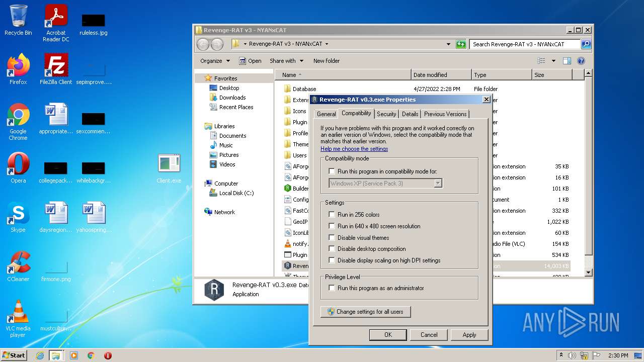Check Run in 256 colors option
Screen dimensions: 644x362
pos(332,215)
